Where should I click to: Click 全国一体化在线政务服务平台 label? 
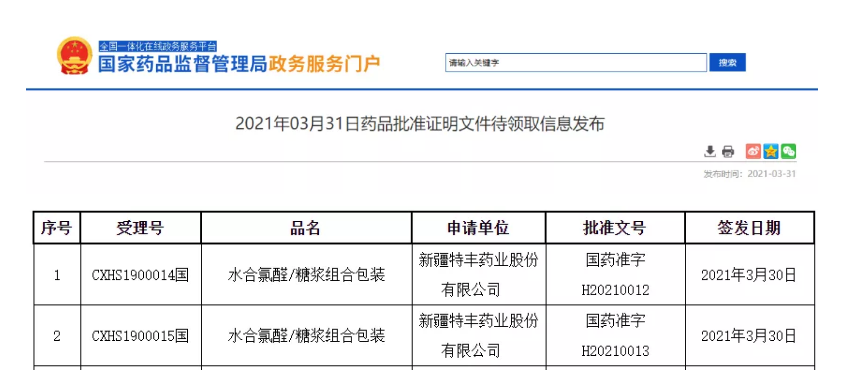click(x=158, y=46)
